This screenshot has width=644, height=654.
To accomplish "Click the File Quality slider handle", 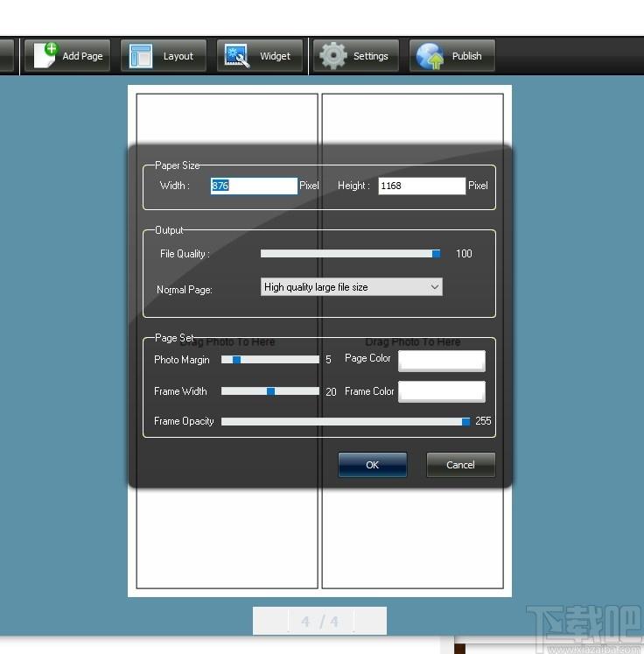I will [436, 254].
